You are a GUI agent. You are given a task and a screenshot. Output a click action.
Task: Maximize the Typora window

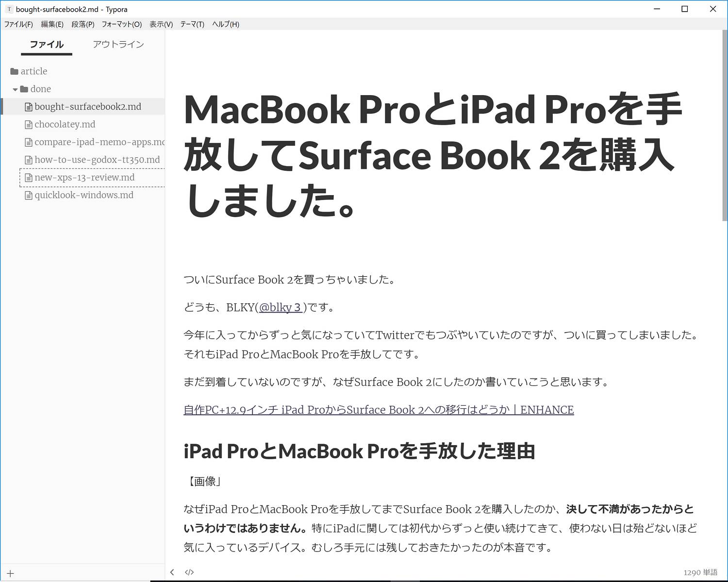[x=685, y=9]
